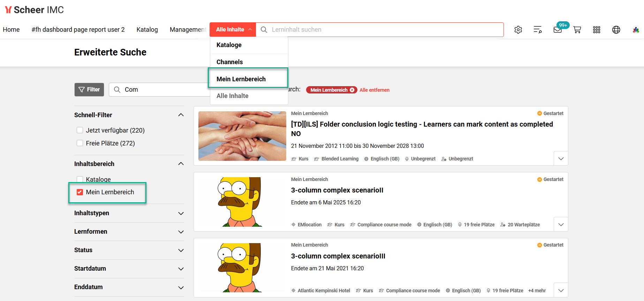Expand the Inhaltstypen filter section

(181, 213)
